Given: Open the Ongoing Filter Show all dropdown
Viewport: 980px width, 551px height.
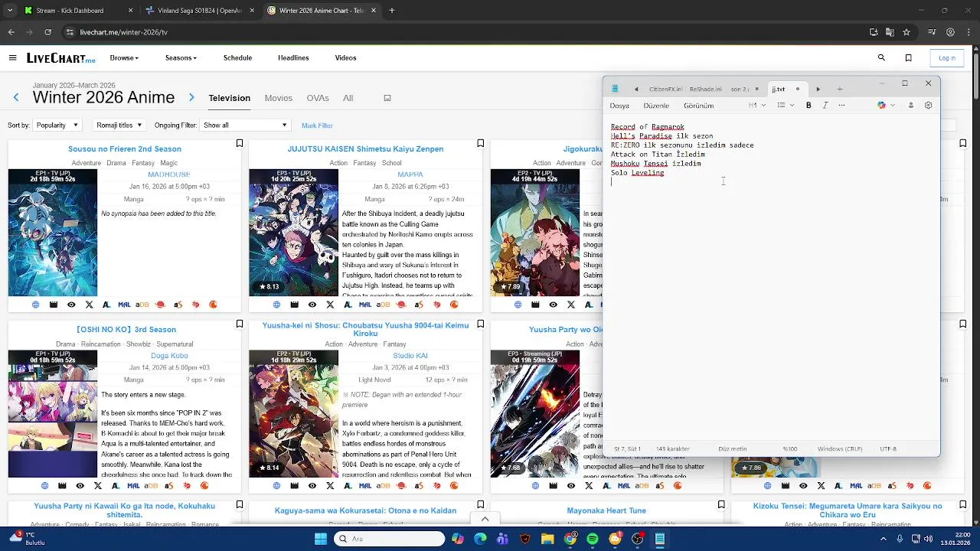Looking at the screenshot, I should tap(245, 125).
